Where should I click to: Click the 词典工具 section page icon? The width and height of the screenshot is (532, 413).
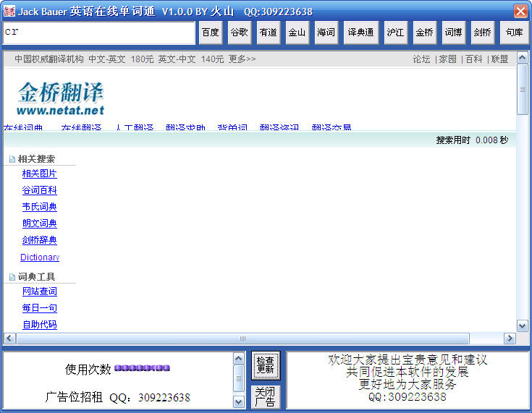pyautogui.click(x=12, y=277)
